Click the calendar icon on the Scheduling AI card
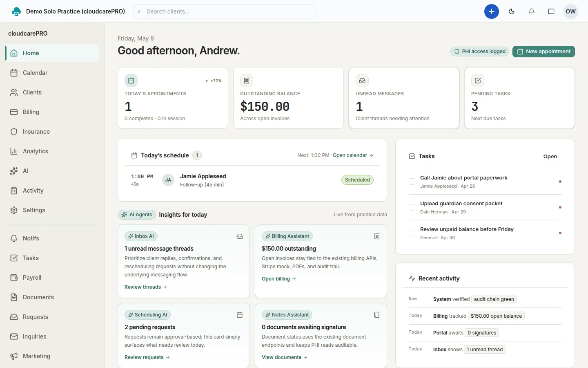Viewport: 588px width, 368px height. coord(240,315)
